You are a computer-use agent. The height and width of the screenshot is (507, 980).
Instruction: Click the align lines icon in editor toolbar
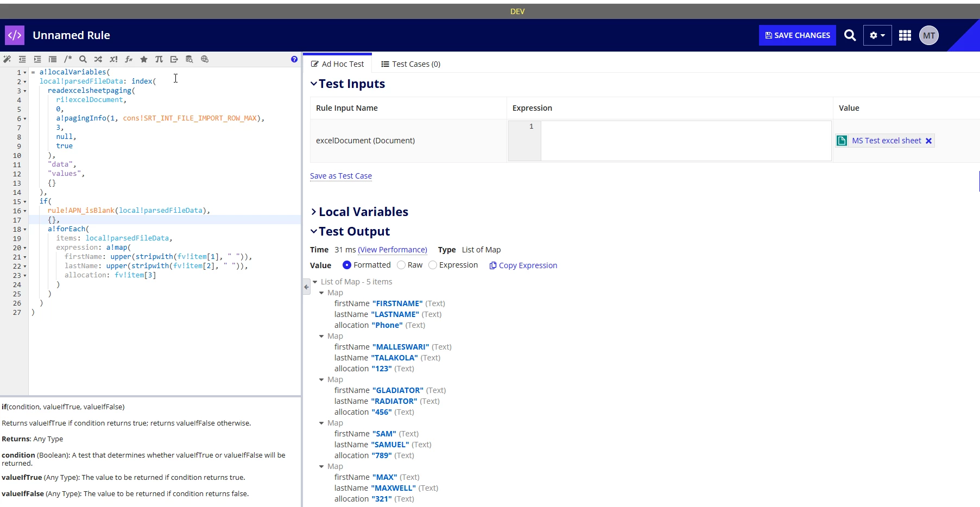53,59
